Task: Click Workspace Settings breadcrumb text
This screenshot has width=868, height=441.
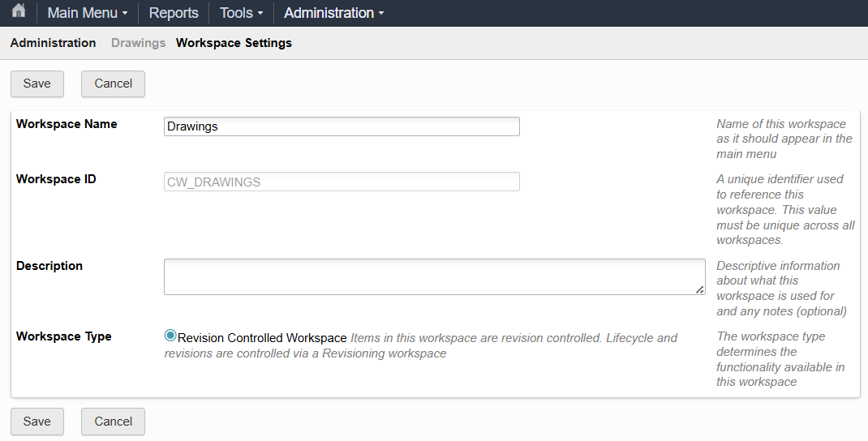Action: coord(234,43)
